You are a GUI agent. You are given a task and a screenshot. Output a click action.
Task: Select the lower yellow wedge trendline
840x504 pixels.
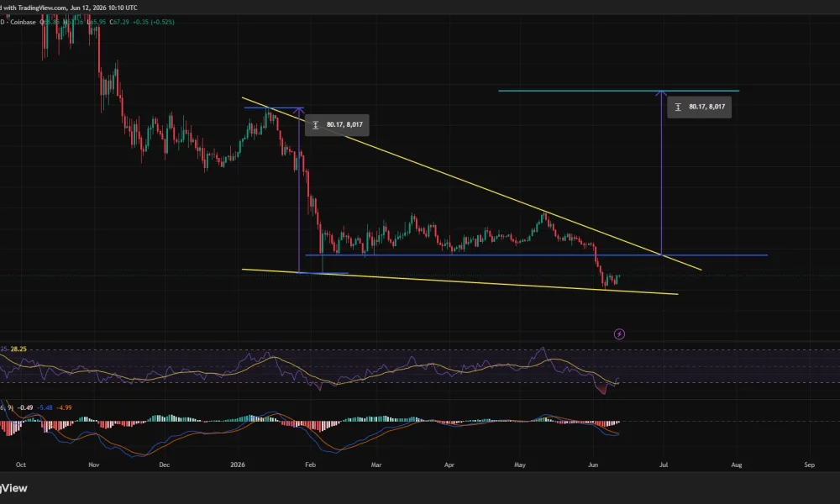pos(459,281)
